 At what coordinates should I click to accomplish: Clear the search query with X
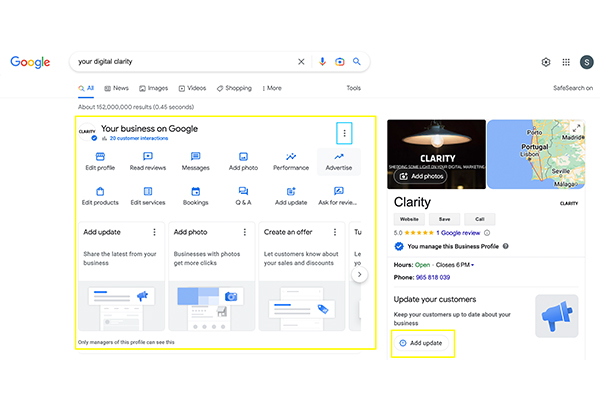(x=301, y=61)
